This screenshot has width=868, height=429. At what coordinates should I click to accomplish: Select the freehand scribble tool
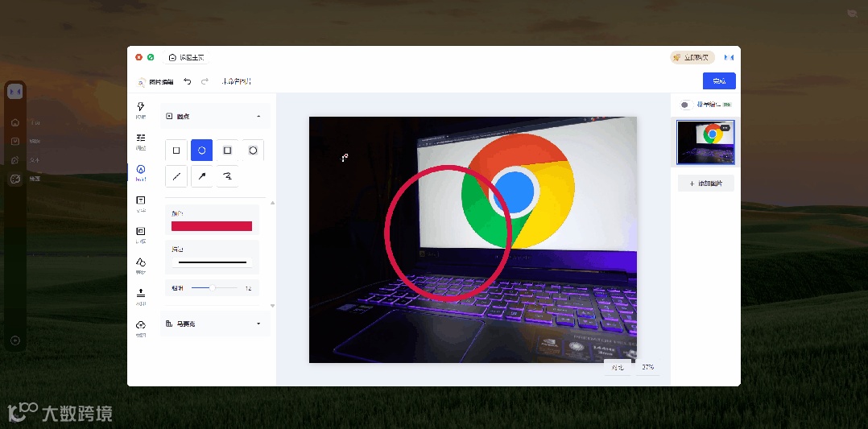(227, 176)
